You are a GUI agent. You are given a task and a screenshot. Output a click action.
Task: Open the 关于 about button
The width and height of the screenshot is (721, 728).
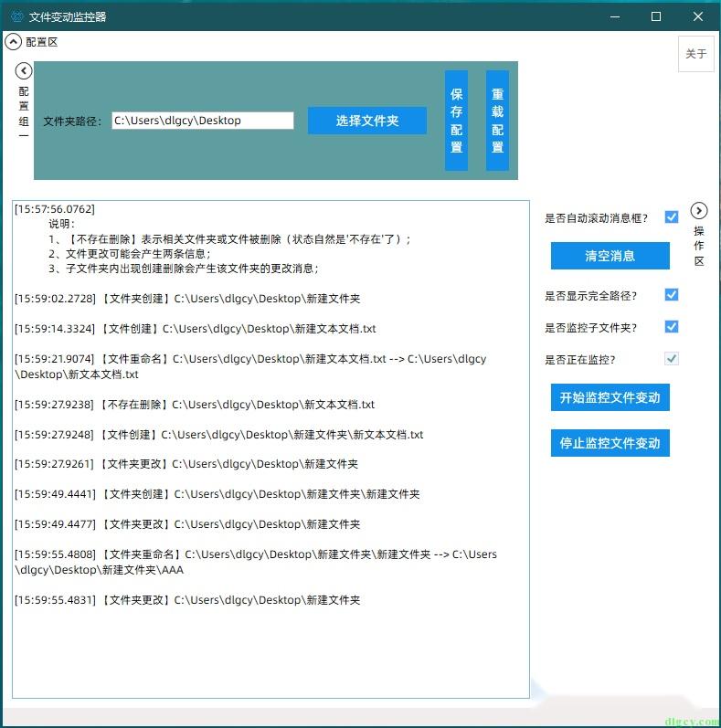(696, 54)
